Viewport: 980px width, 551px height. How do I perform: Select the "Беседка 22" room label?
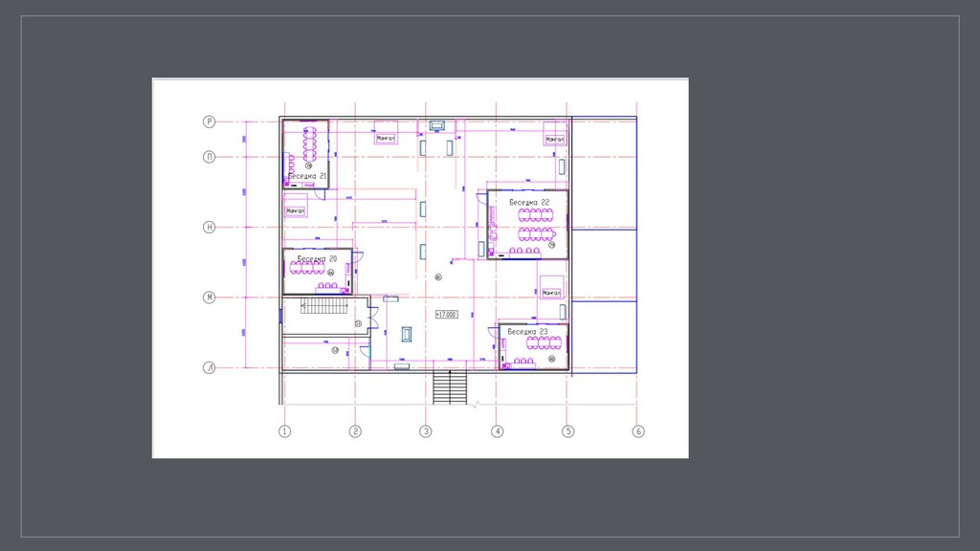529,203
